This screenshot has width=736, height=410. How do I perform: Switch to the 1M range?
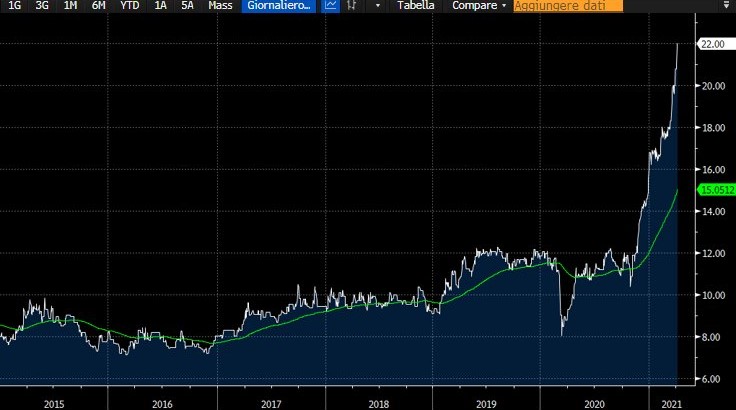pyautogui.click(x=70, y=6)
